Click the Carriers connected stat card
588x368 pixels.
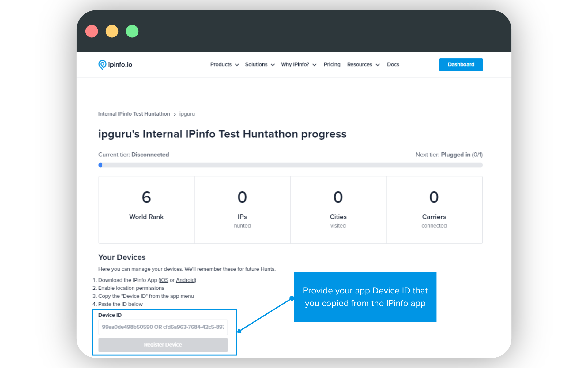coord(434,210)
